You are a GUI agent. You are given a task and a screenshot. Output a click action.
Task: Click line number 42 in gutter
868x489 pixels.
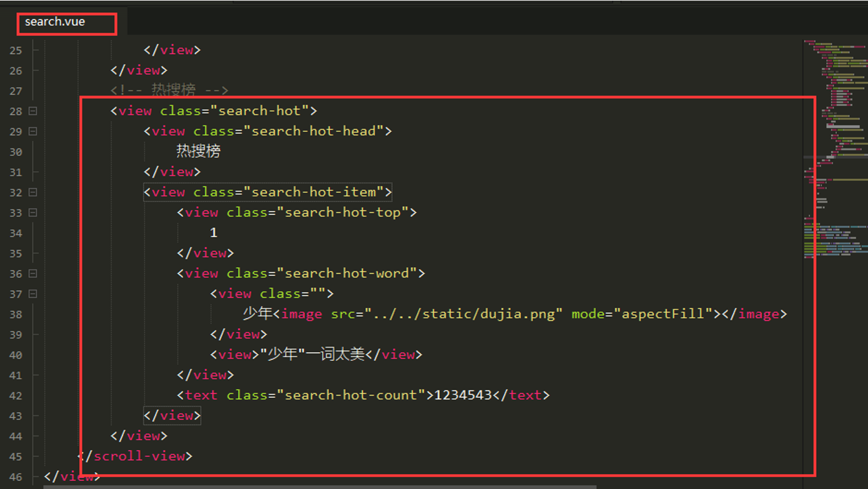[15, 396]
